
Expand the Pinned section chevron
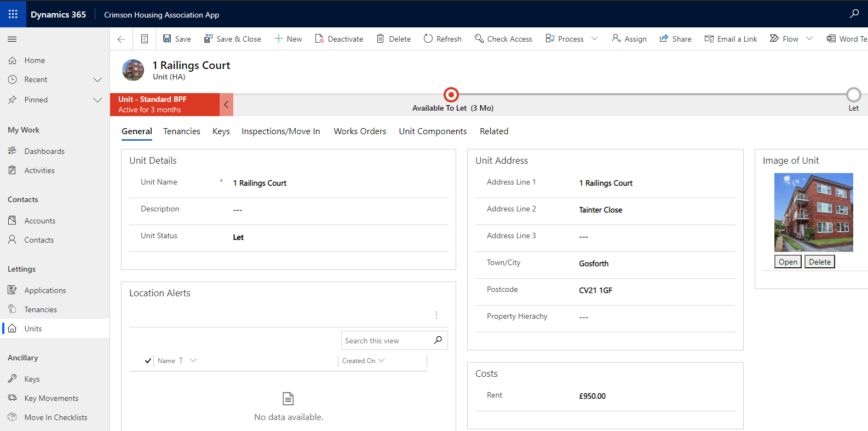(97, 100)
